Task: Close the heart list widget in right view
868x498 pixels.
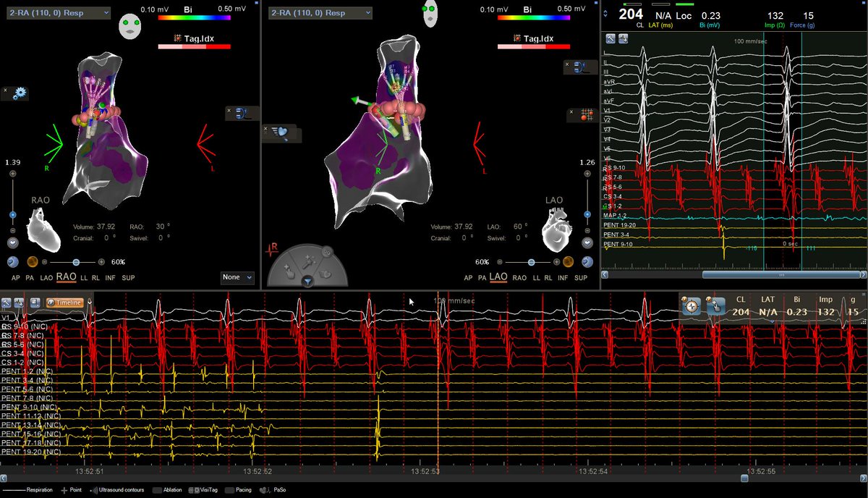Action: coord(266,130)
